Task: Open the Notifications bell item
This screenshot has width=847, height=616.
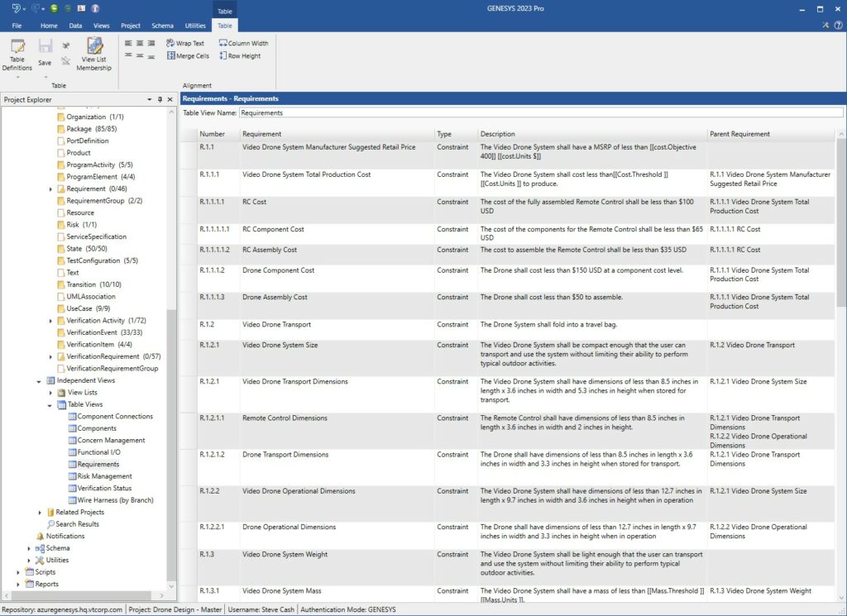Action: click(65, 536)
